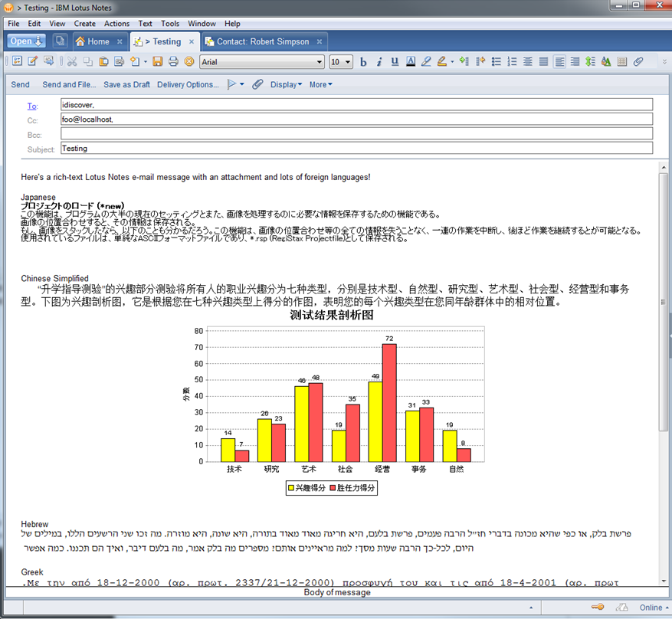Image resolution: width=672 pixels, height=619 pixels.
Task: Click the paste special icon
Action: pyautogui.click(x=119, y=62)
